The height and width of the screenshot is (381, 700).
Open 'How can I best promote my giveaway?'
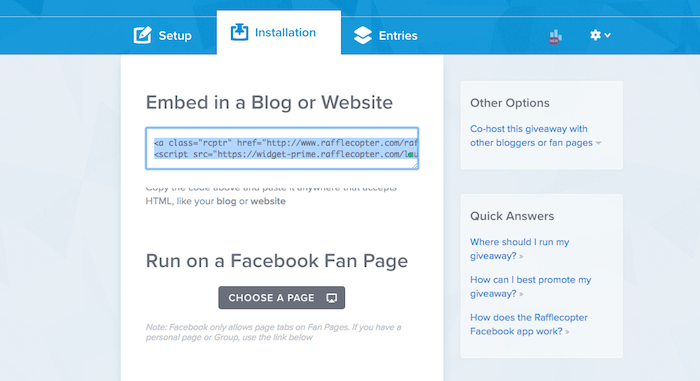[530, 286]
